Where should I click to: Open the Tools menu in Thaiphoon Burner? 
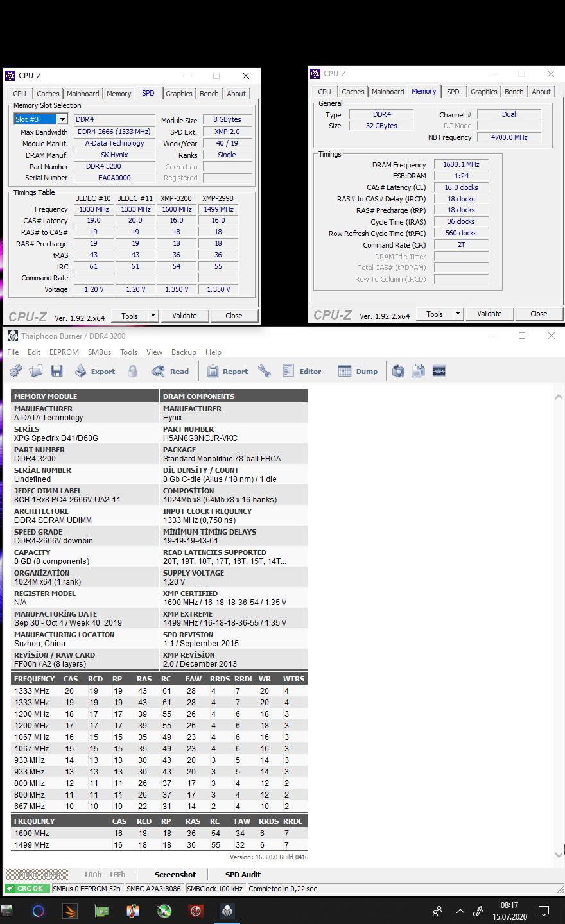point(129,352)
